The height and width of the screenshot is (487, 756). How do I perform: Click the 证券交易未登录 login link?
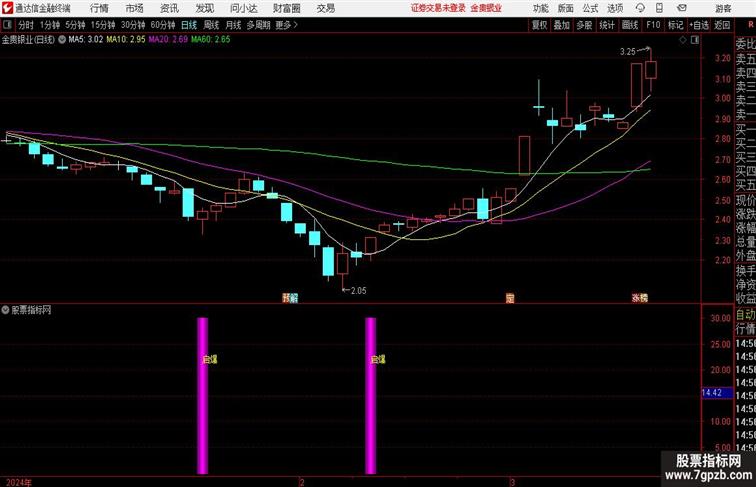(438, 8)
